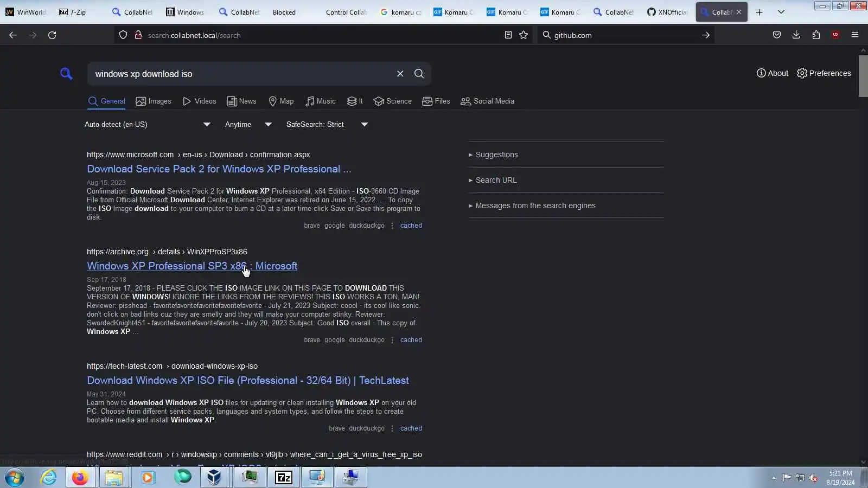Open the TechLatest Download Windows XP ISO result
The image size is (868, 488).
248,381
